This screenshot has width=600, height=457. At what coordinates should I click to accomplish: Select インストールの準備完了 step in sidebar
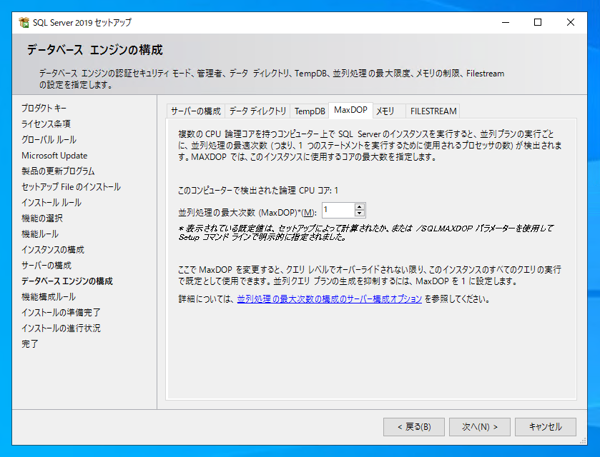pos(61,312)
